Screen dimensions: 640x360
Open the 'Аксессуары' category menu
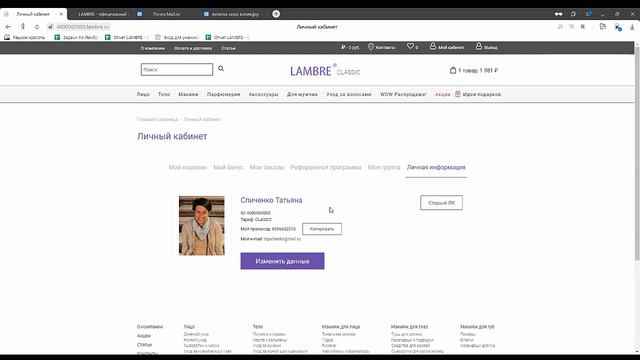coord(263,94)
